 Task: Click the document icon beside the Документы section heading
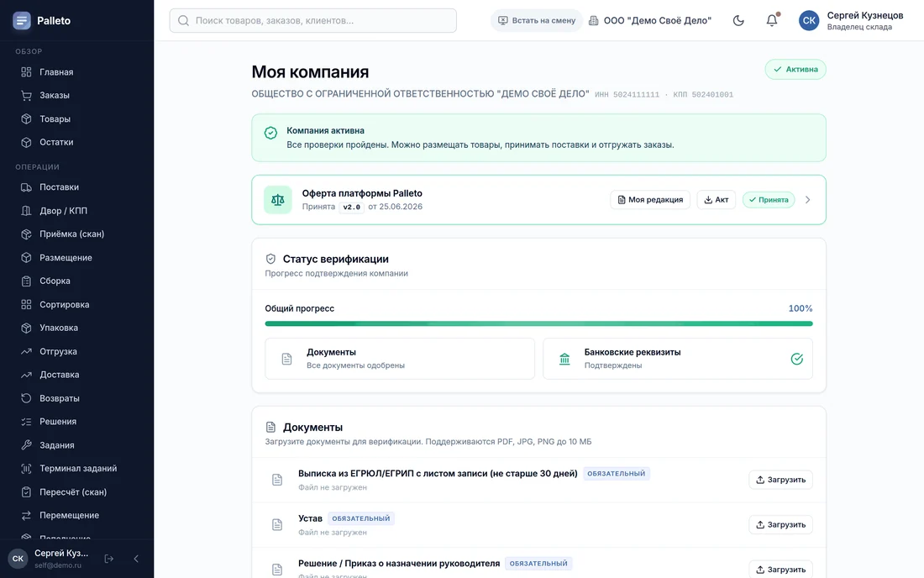pyautogui.click(x=270, y=427)
